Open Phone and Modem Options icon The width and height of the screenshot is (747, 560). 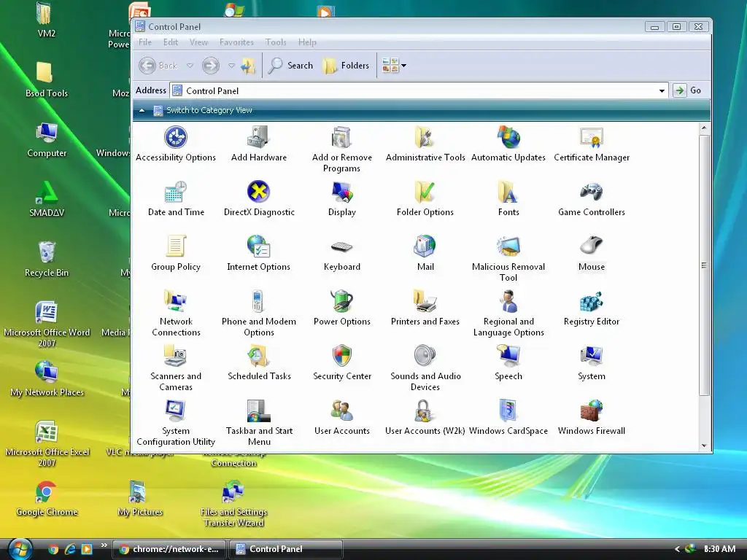pyautogui.click(x=259, y=301)
